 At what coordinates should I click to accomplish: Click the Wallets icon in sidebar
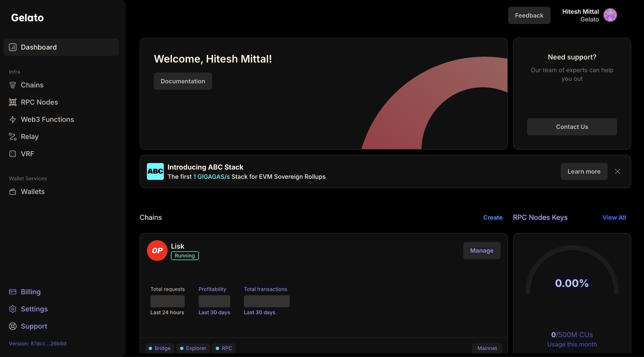click(x=13, y=192)
